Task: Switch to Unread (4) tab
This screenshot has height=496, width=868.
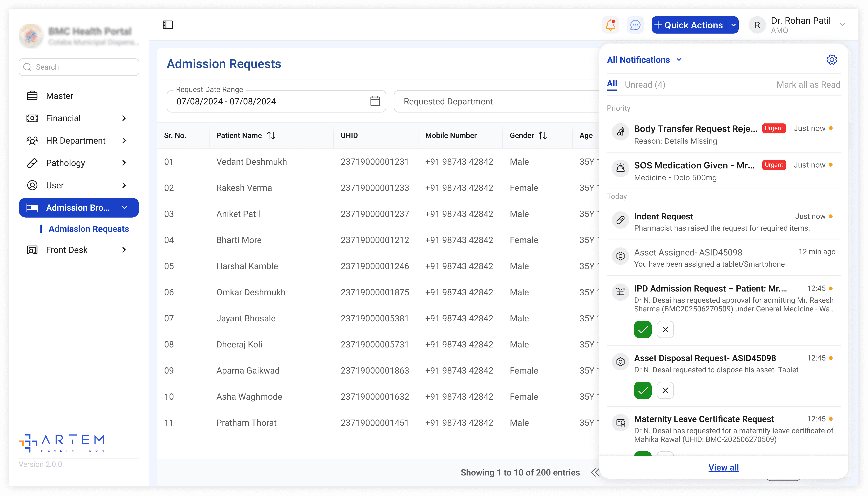Action: click(645, 85)
